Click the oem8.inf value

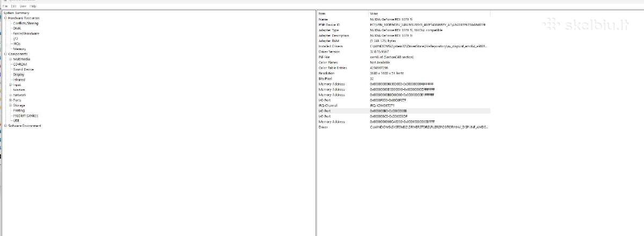click(x=392, y=57)
